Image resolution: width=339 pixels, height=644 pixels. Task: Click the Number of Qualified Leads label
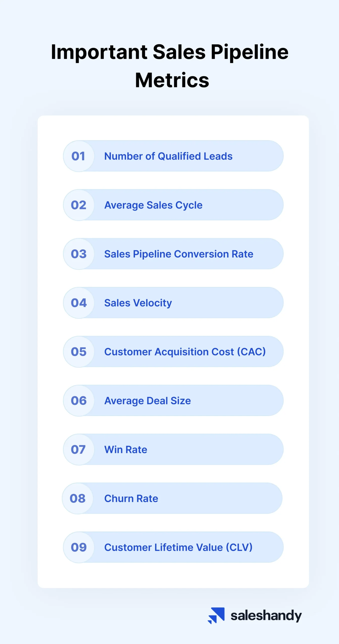point(168,156)
